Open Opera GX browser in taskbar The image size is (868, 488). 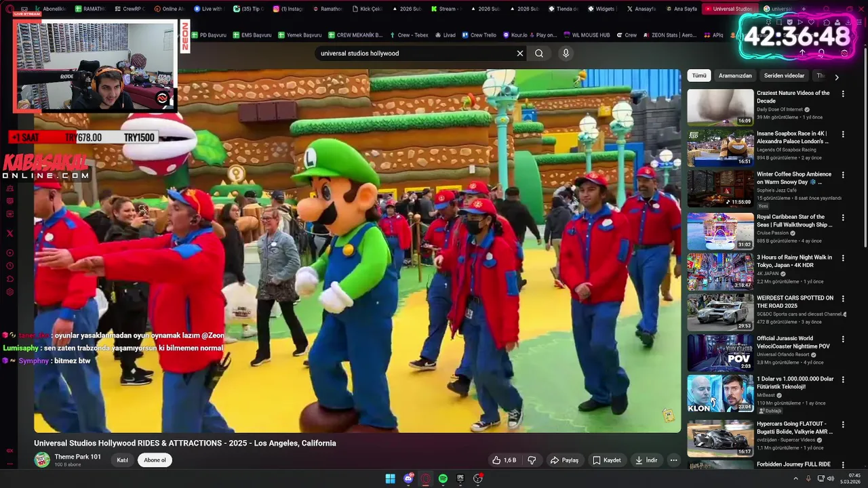(x=425, y=479)
